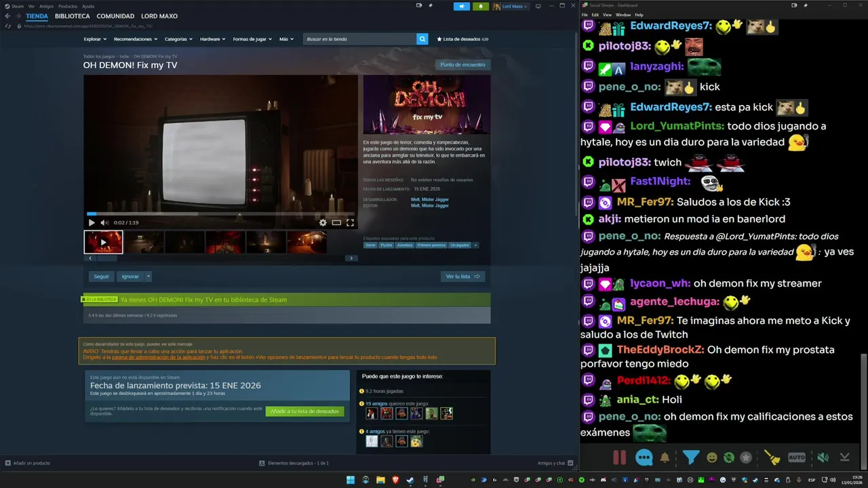The width and height of the screenshot is (868, 488).
Task: Seek on the trailer progress bar
Action: (220, 214)
